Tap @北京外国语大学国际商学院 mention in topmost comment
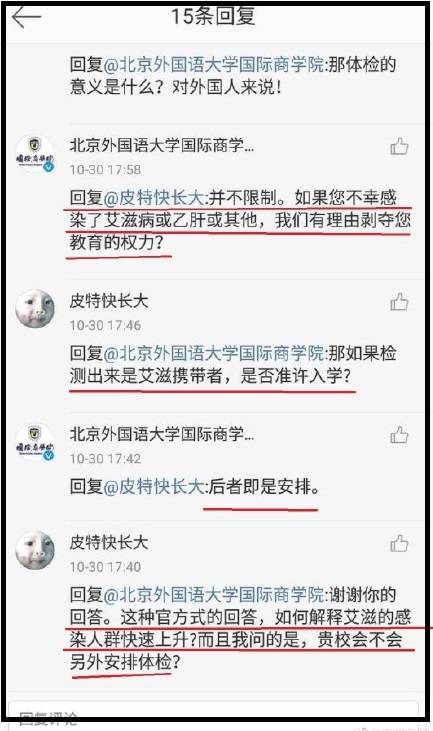 213,64
